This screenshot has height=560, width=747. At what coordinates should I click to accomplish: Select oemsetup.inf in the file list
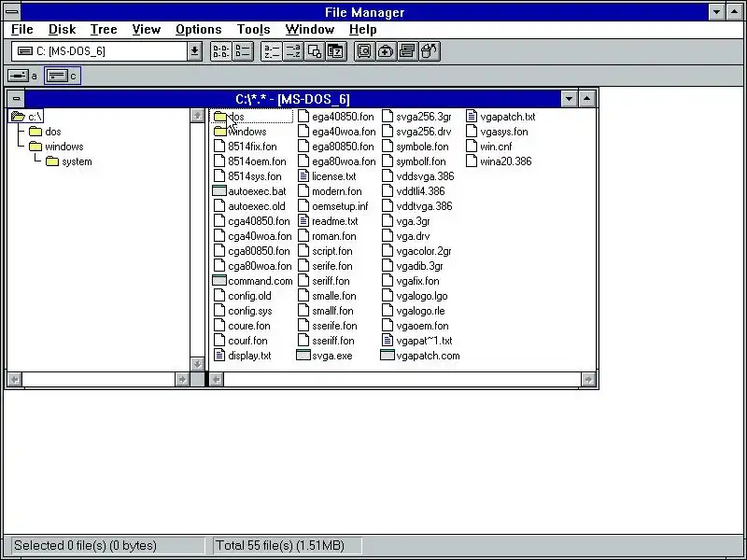(333, 206)
